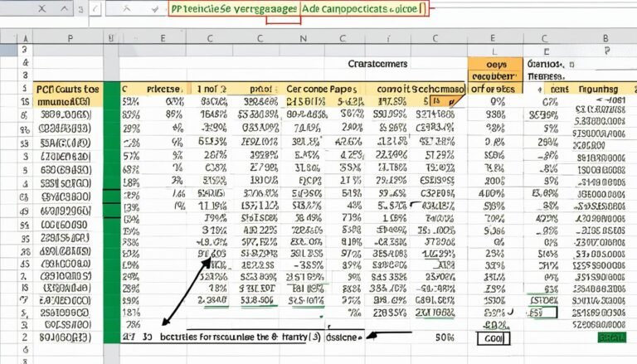Select the header cell 'PCf Caurts tos'
The width and height of the screenshot is (637, 364).
(x=68, y=89)
